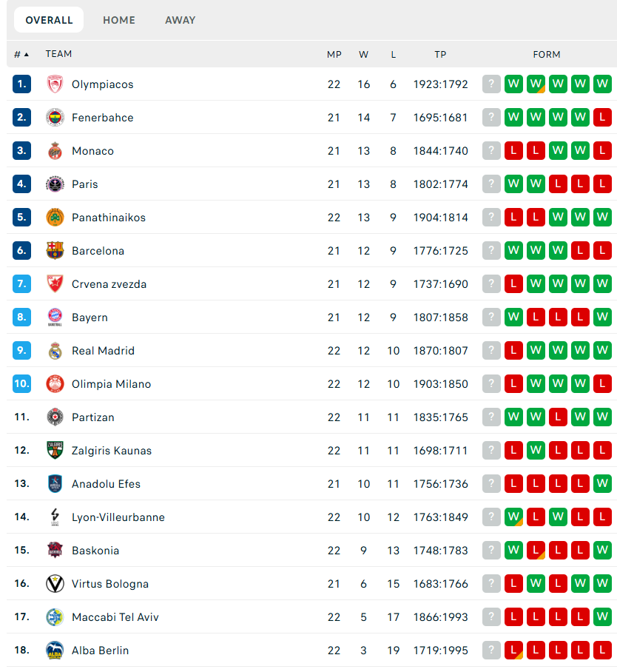Click the Panathinaikos clover logo
The width and height of the screenshot is (617, 672).
(x=55, y=218)
